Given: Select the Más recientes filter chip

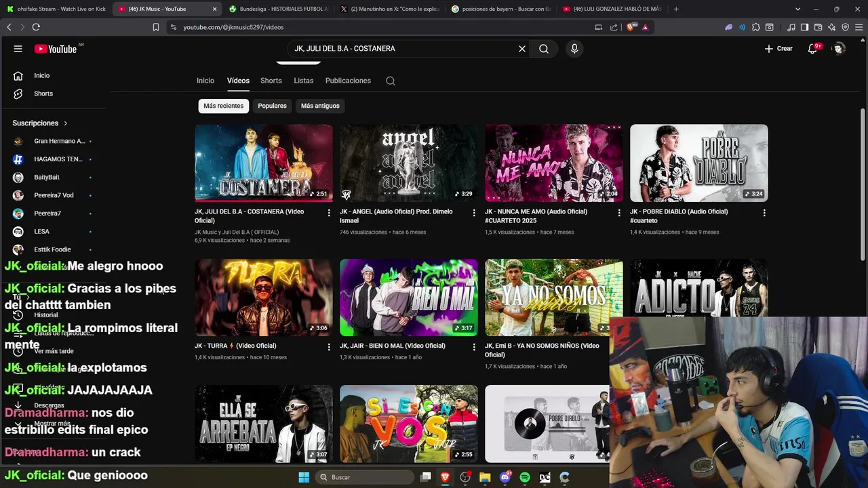Looking at the screenshot, I should [x=223, y=106].
